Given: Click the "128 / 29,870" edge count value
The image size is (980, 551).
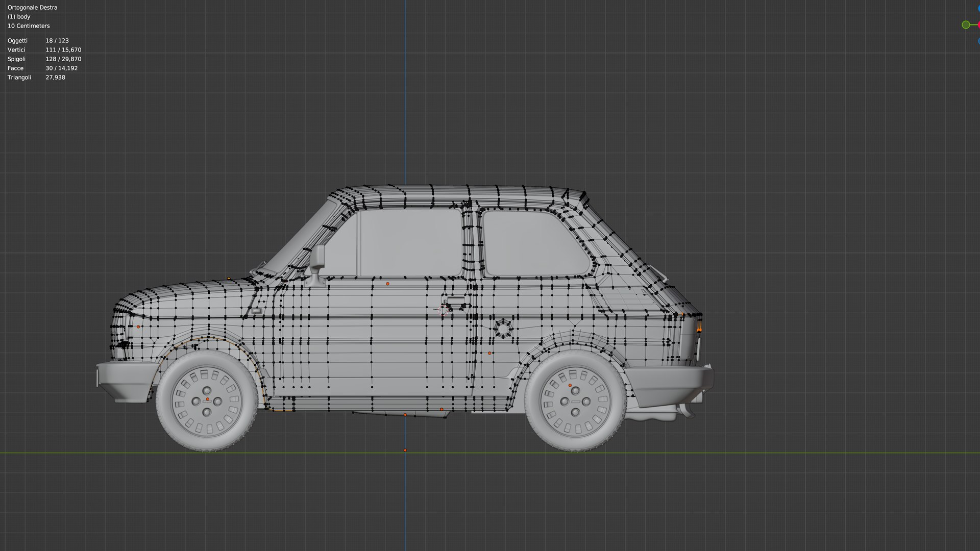Looking at the screenshot, I should 63,59.
